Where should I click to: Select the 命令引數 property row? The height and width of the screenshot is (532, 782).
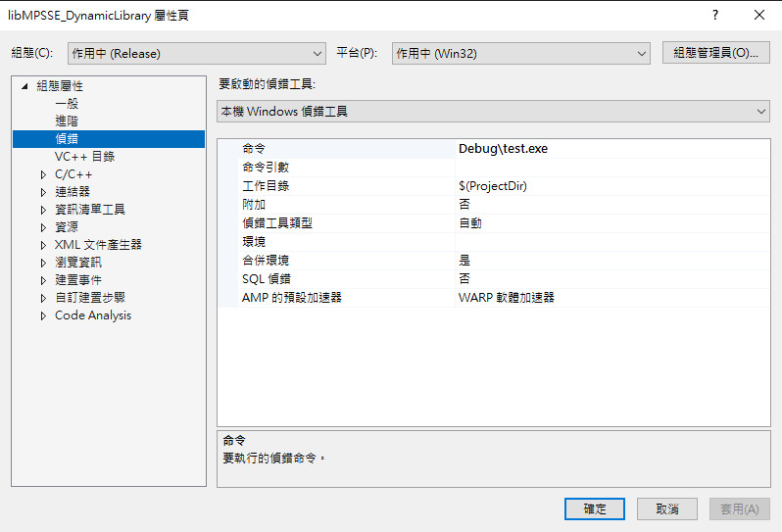point(493,167)
